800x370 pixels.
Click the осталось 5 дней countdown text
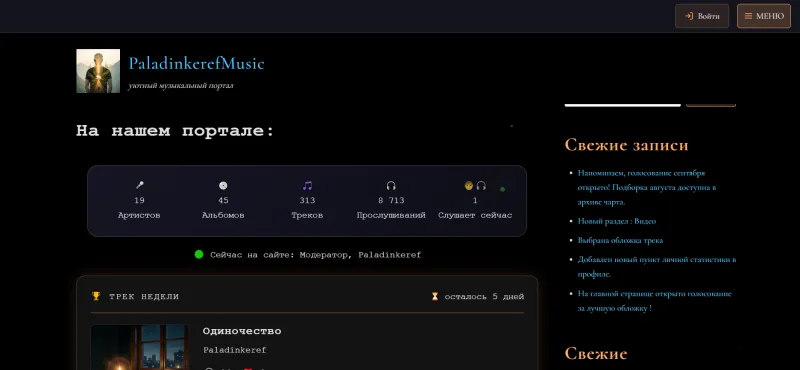pos(484,297)
